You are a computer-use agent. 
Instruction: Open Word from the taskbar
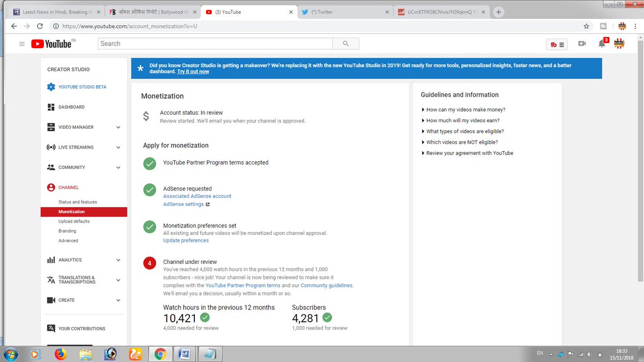[x=184, y=354]
